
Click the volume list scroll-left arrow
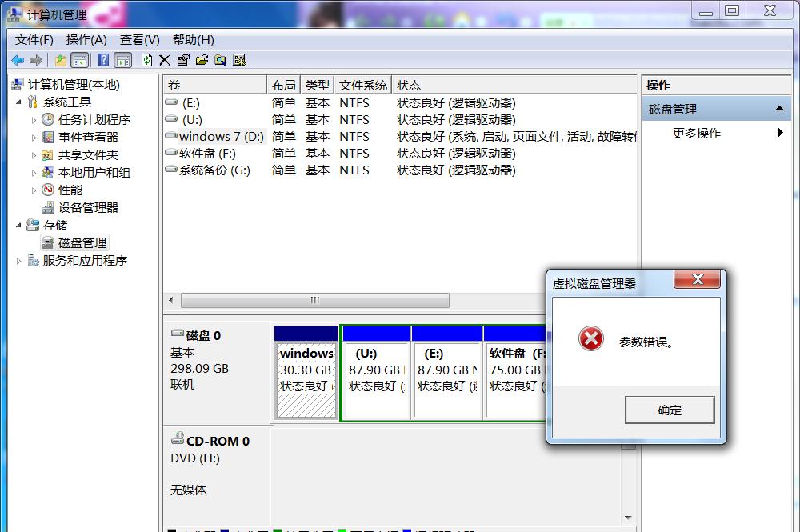point(171,300)
